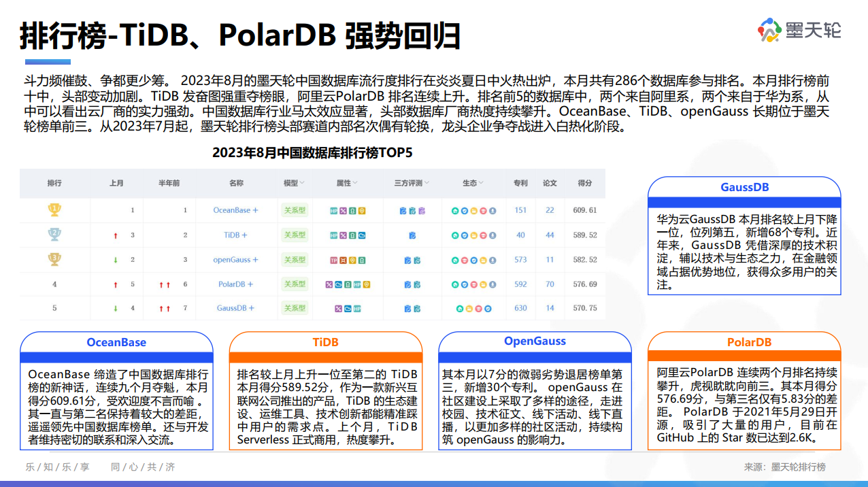Click the first evaluation icon in PolarDB row
This screenshot has height=487, width=868.
(x=407, y=284)
